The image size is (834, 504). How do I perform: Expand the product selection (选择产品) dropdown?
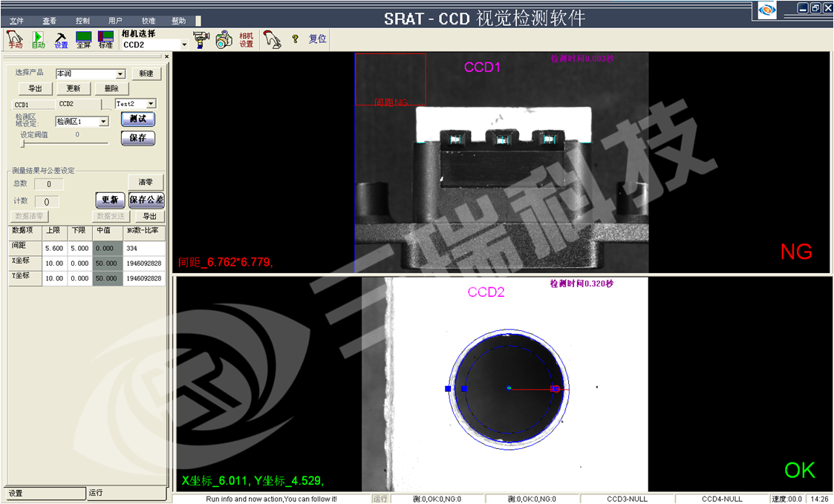[121, 74]
